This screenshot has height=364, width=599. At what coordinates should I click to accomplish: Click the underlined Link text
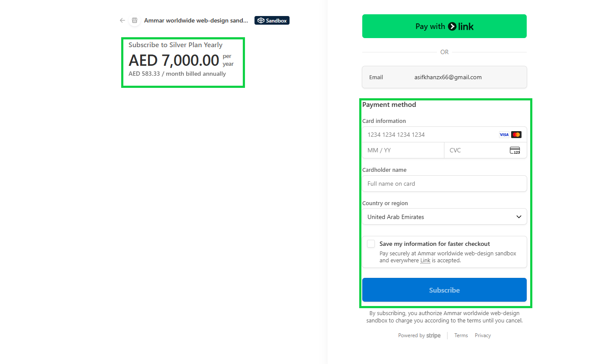[425, 261]
